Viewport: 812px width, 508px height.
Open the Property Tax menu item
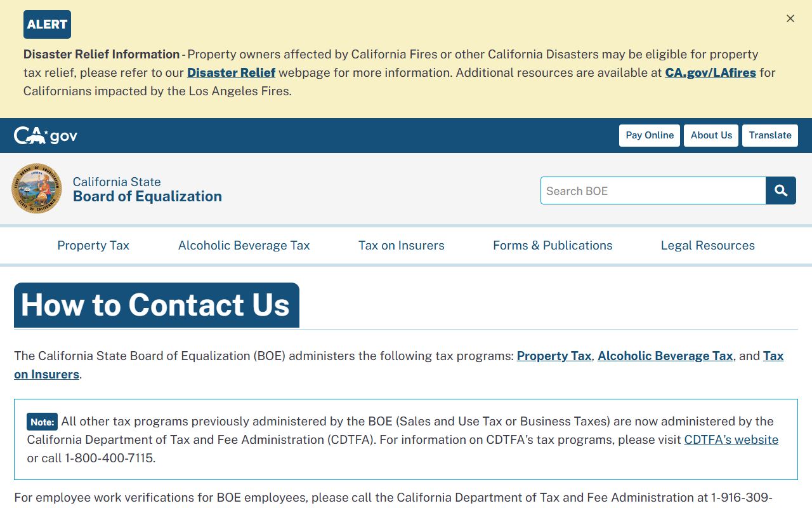tap(93, 246)
